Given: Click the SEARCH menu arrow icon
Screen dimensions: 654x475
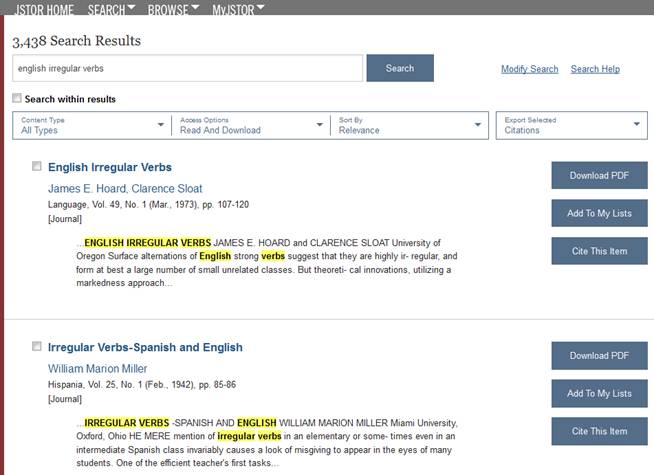Looking at the screenshot, I should click(131, 7).
